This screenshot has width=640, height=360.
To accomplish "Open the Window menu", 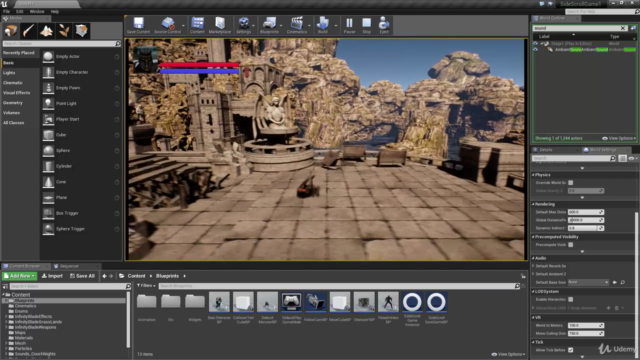I will coord(37,11).
